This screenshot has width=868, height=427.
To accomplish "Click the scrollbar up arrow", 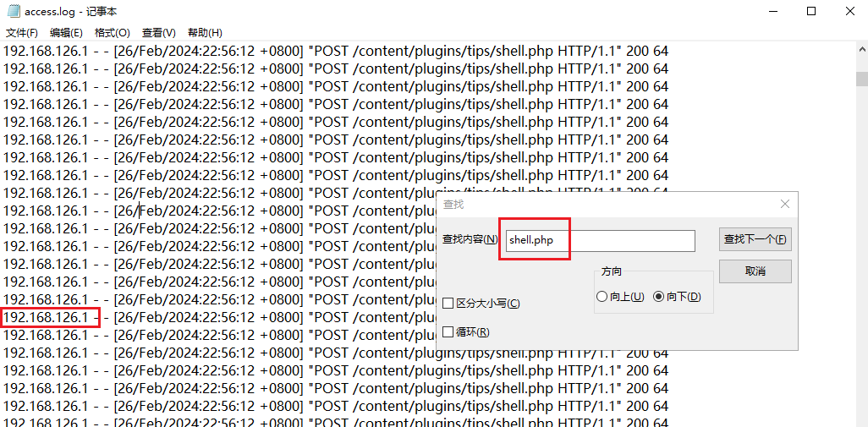I will pos(861,51).
